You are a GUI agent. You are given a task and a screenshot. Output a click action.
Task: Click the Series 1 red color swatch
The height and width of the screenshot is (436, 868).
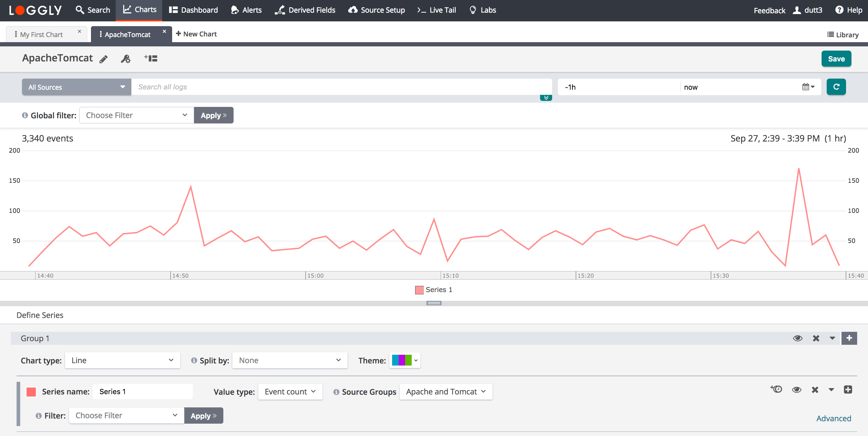click(31, 391)
